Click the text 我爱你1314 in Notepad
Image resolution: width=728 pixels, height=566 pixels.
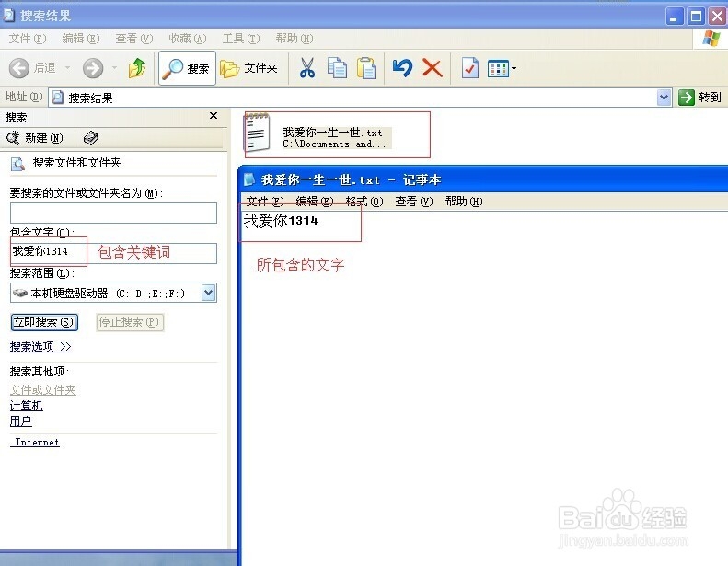[x=281, y=221]
